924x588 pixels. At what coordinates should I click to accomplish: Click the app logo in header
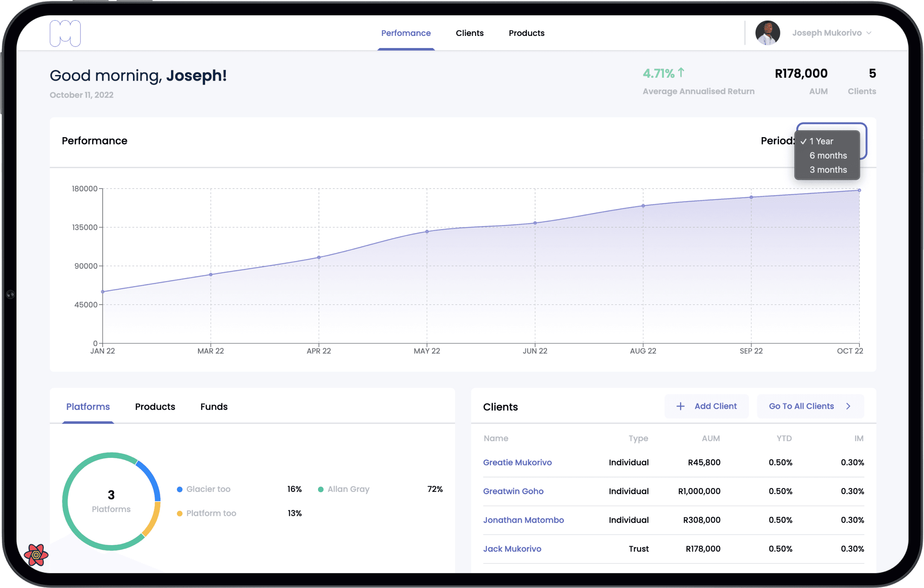pyautogui.click(x=65, y=33)
